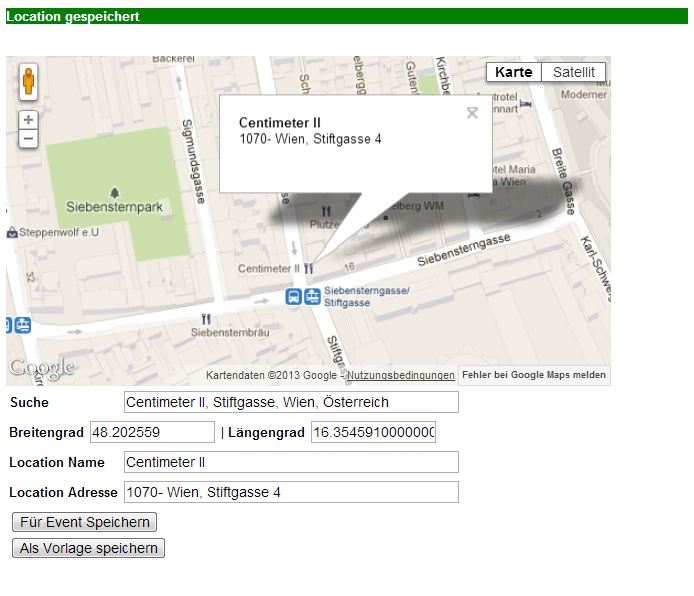Click the Siebensternbräu label on map

point(230,332)
